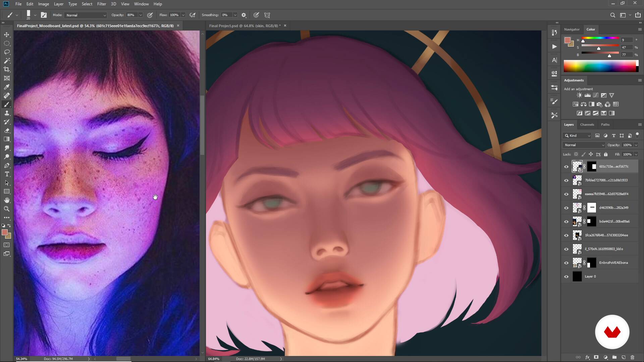This screenshot has height=362, width=644.
Task: Select the Lasso tool
Action: pos(7,52)
